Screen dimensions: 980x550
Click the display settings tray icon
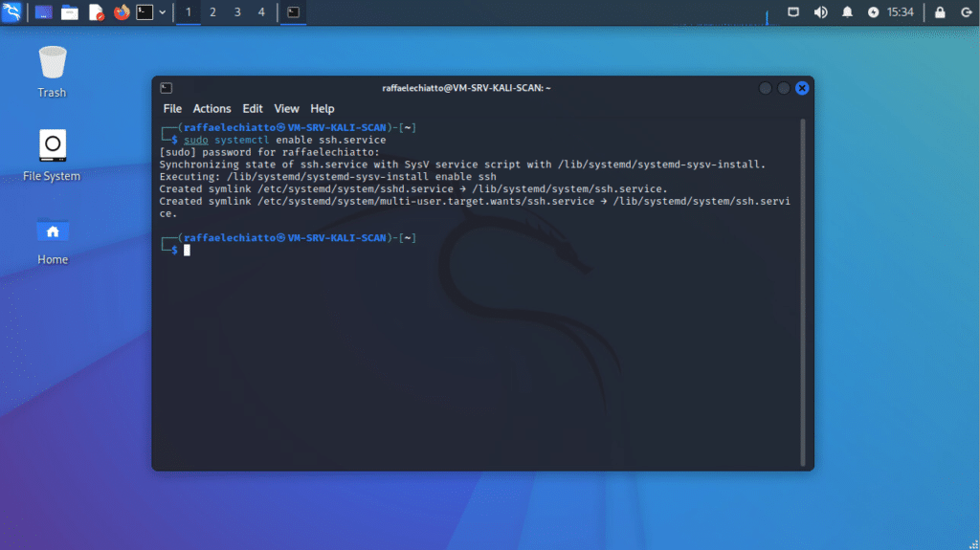pos(793,11)
